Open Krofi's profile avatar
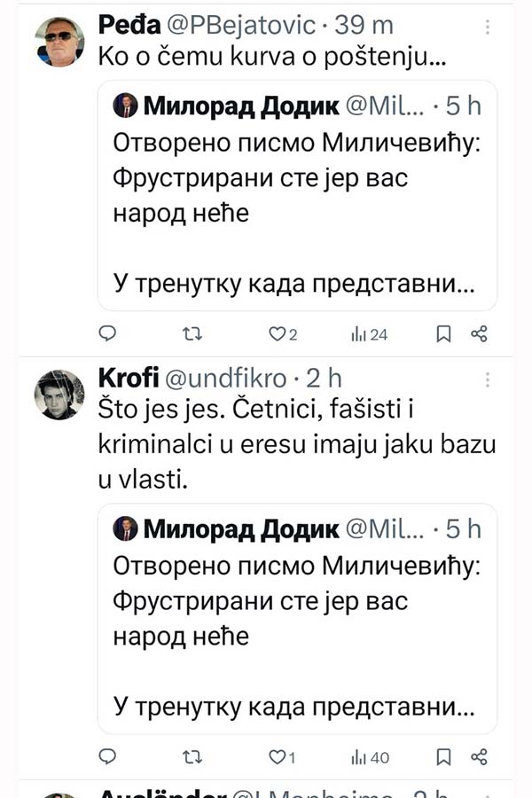Viewport: 532px width, 798px height. tap(59, 395)
